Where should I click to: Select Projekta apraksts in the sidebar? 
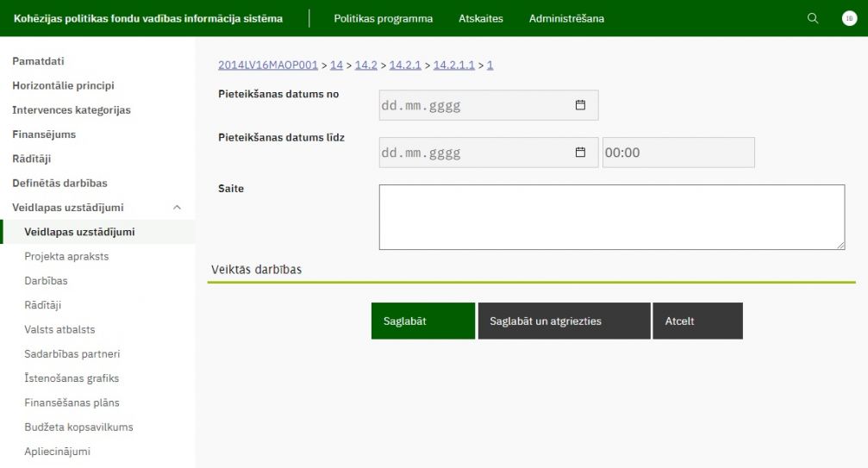[66, 256]
